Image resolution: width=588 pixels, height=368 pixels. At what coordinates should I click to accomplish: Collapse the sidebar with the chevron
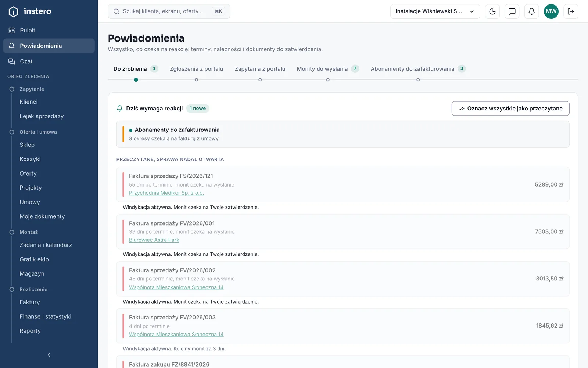click(x=49, y=355)
